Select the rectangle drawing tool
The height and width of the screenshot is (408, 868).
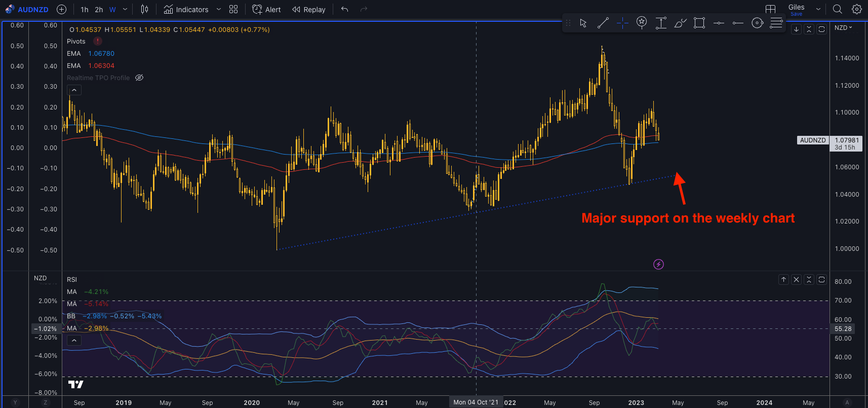699,23
